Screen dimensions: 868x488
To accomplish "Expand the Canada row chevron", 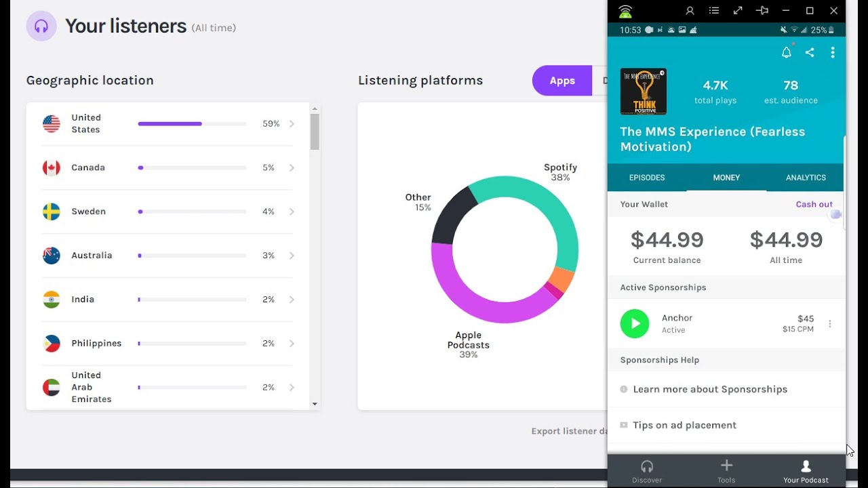I will [x=292, y=167].
